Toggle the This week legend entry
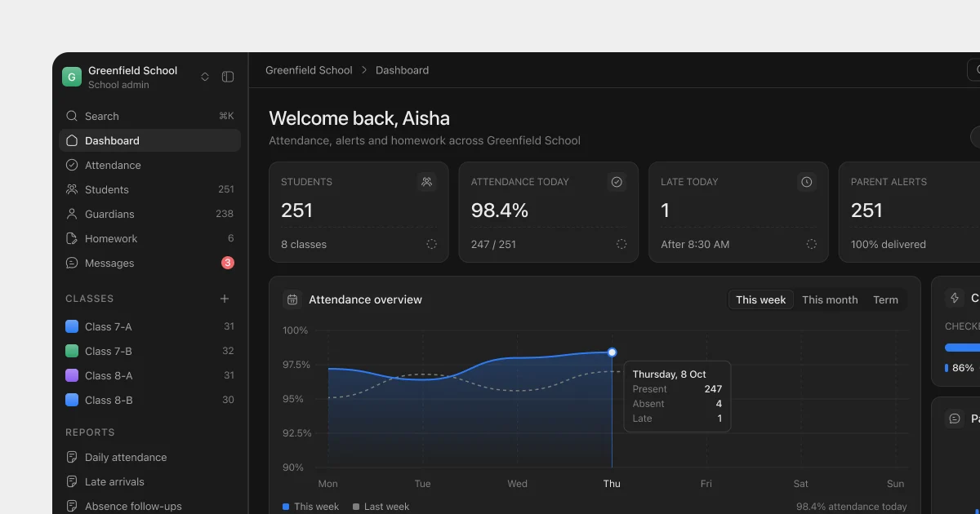This screenshot has width=980, height=514. click(310, 507)
